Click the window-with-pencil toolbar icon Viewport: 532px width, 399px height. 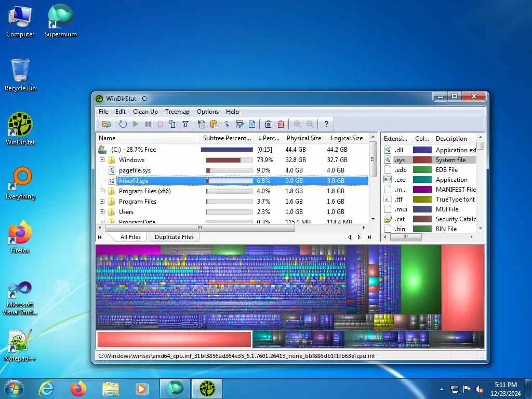point(240,124)
